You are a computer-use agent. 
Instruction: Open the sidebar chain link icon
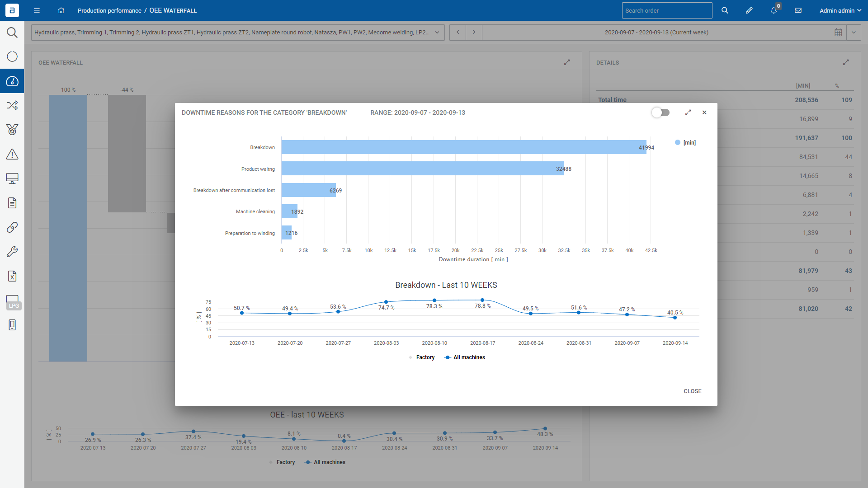12,227
